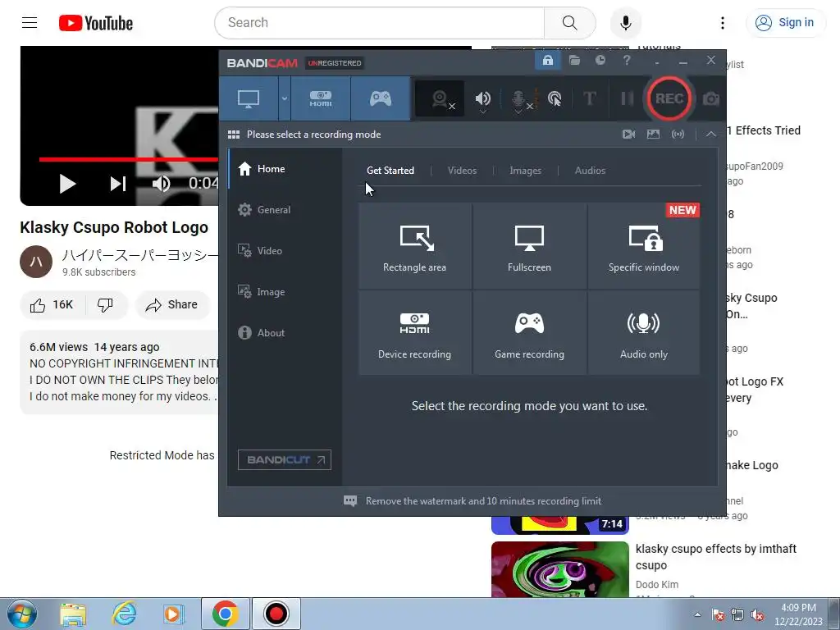Viewport: 840px width, 630px height.
Task: Switch to Videos tab
Action: 462,171
